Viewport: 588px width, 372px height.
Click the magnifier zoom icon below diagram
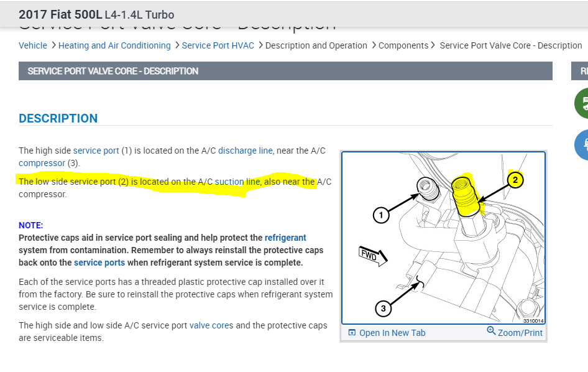point(491,331)
